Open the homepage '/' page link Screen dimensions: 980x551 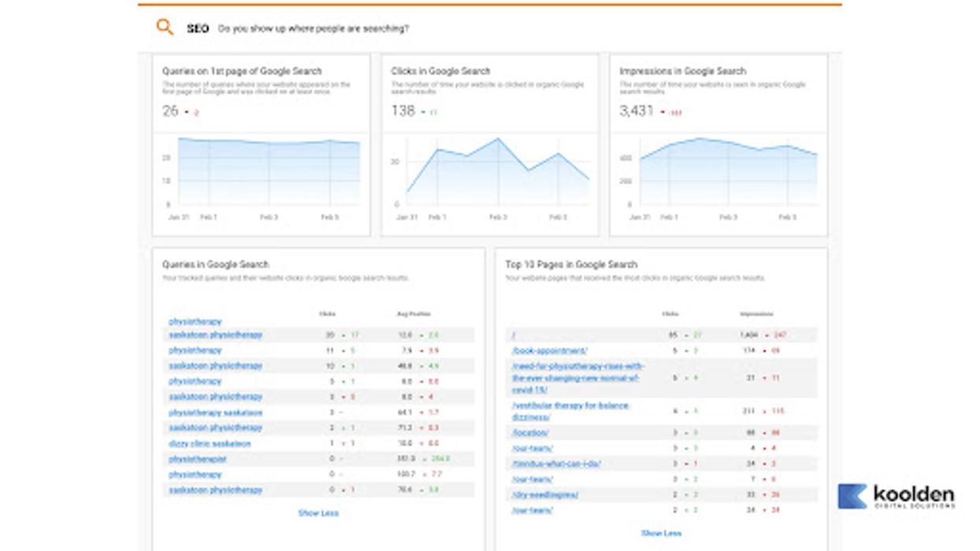(x=514, y=335)
